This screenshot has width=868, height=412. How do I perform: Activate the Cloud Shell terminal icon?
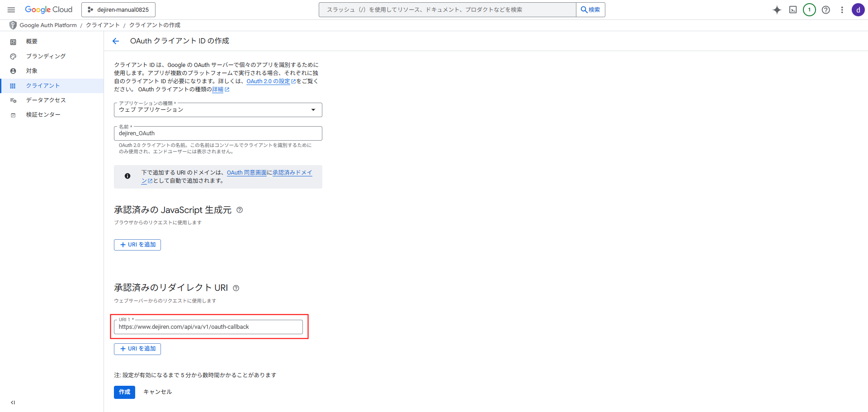793,10
